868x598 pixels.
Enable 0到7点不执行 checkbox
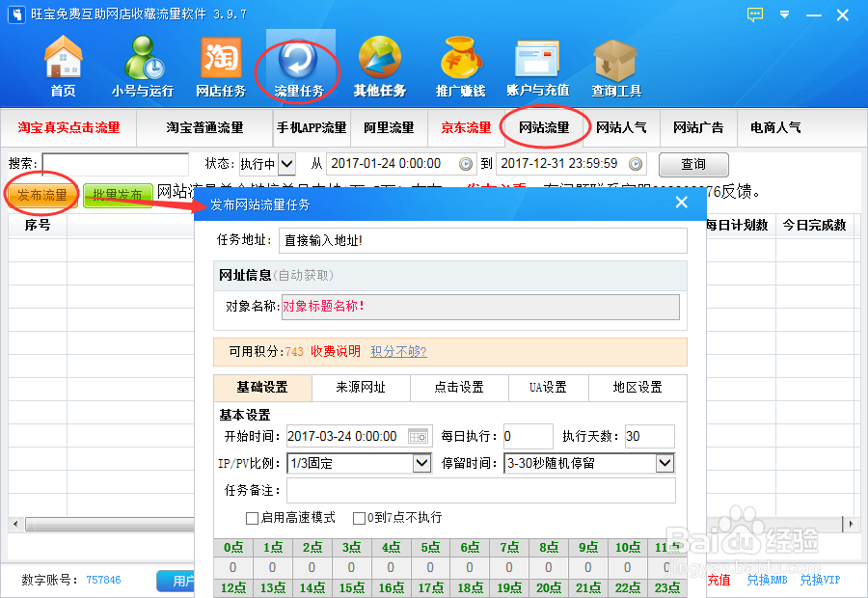[359, 518]
